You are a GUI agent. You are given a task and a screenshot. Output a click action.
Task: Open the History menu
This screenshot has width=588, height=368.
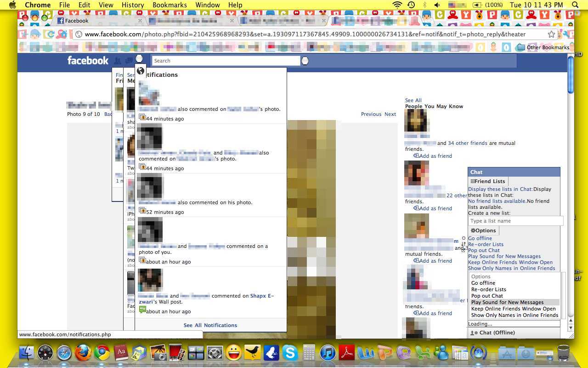pos(133,5)
